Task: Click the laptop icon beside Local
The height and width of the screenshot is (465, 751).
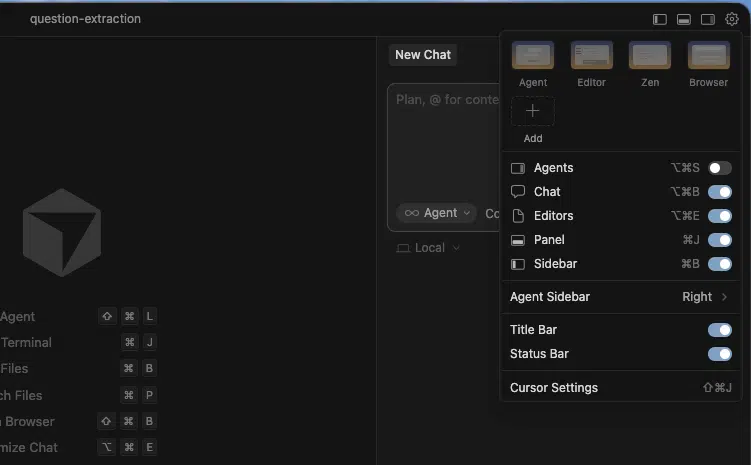Action: pos(403,248)
